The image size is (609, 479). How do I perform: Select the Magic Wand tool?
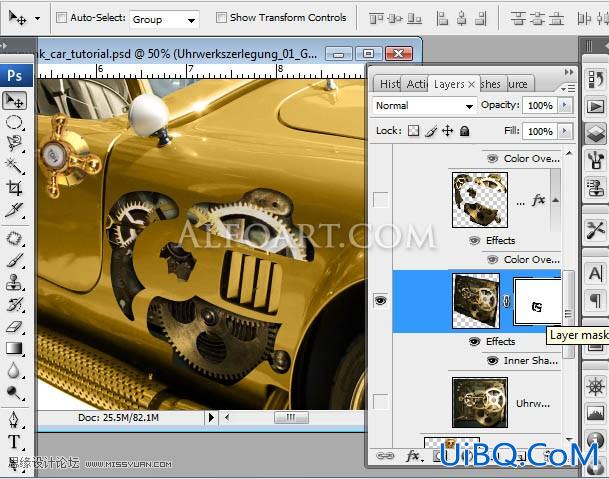coord(14,166)
